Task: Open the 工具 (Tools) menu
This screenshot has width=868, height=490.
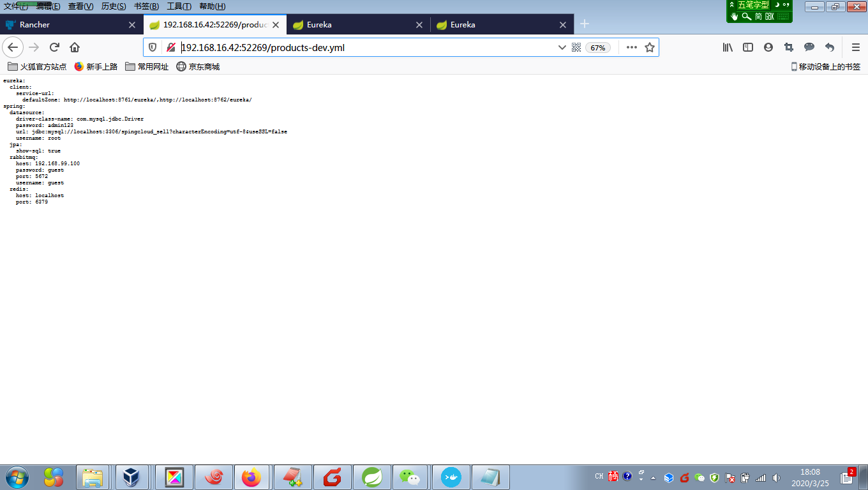Action: click(x=179, y=6)
